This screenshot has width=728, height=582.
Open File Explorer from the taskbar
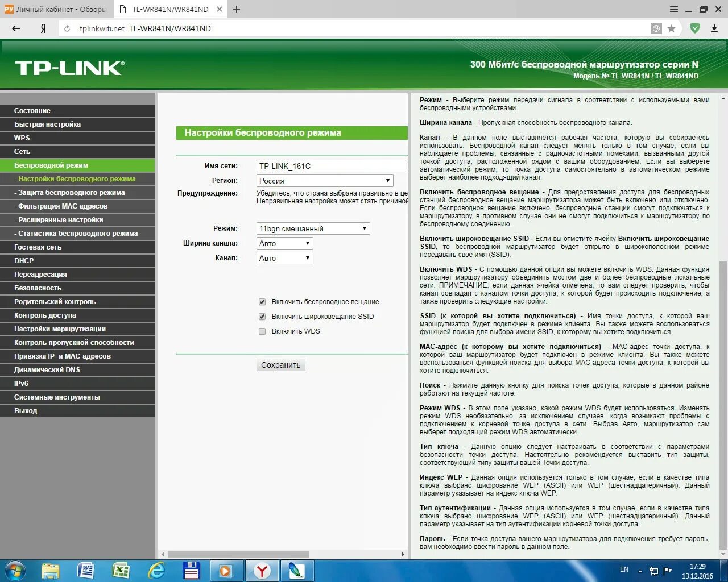point(50,571)
